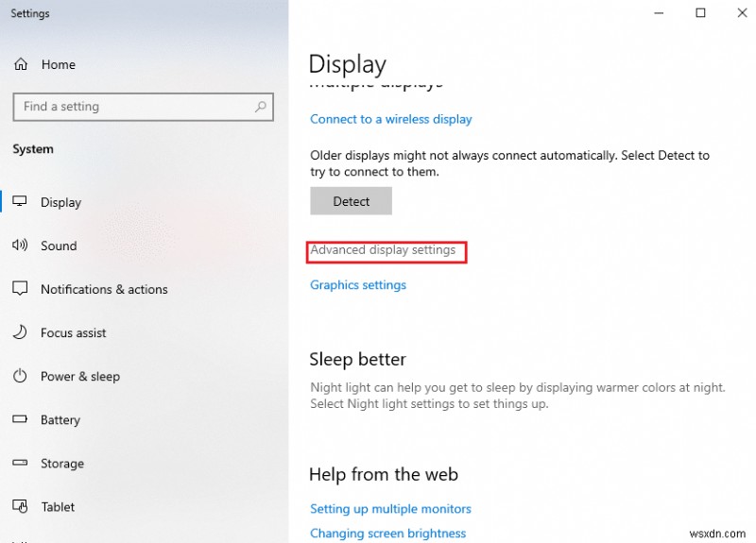Screen dimensions: 756x543
Task: Select Power & sleep in sidebar
Action: coord(80,376)
